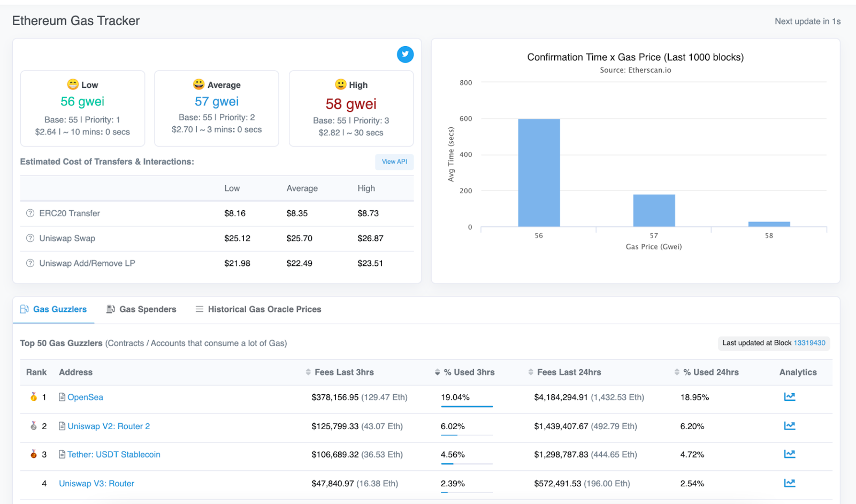The height and width of the screenshot is (504, 856).
Task: Click the bronze medal icon for rank 3
Action: 34,454
